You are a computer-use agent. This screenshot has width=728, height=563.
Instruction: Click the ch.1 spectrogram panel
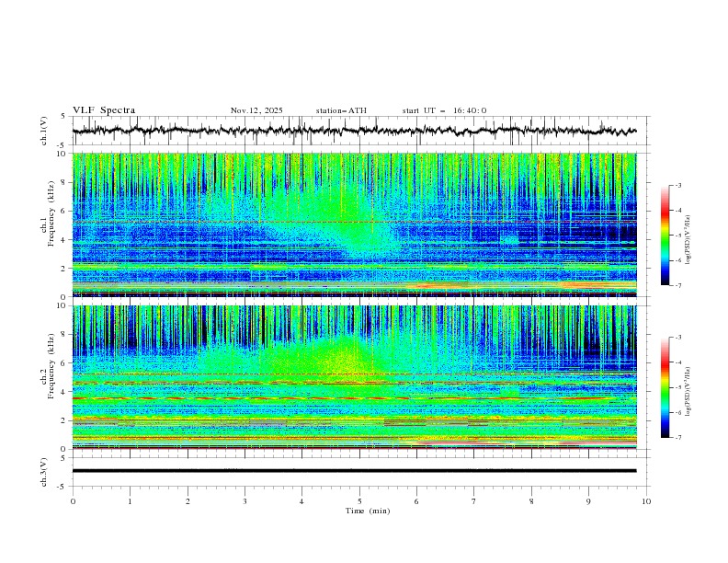[354, 224]
